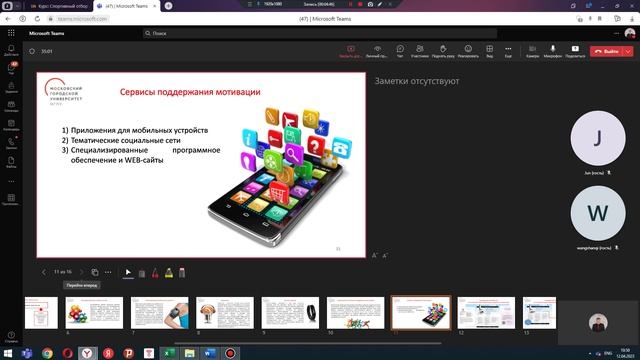
Task: Open the slide grid view icon
Action: (x=95, y=272)
